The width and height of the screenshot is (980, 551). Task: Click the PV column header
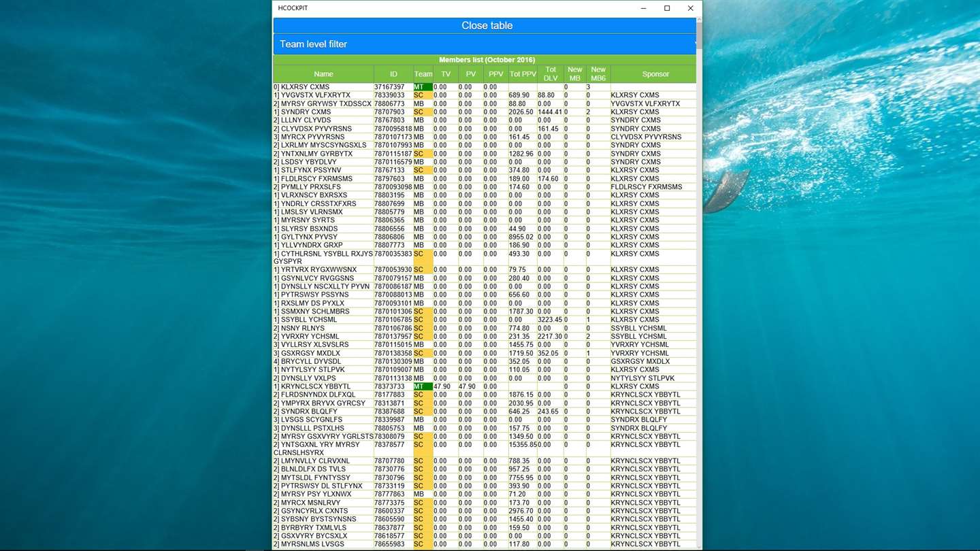coord(471,74)
